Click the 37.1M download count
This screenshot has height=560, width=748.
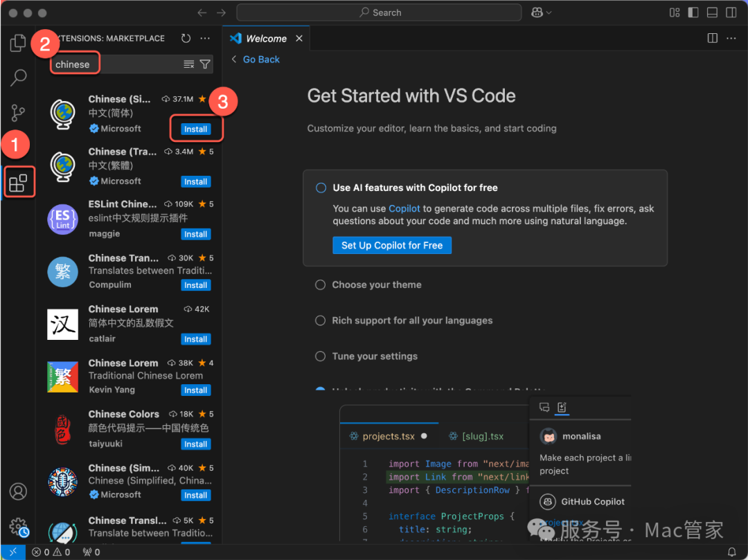(179, 99)
